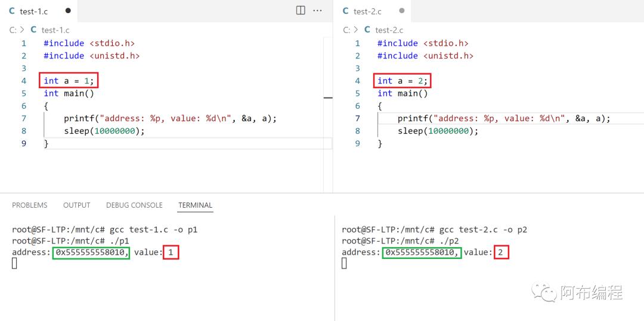Click the C icon in test-1.c breadcrumb

pos(33,29)
